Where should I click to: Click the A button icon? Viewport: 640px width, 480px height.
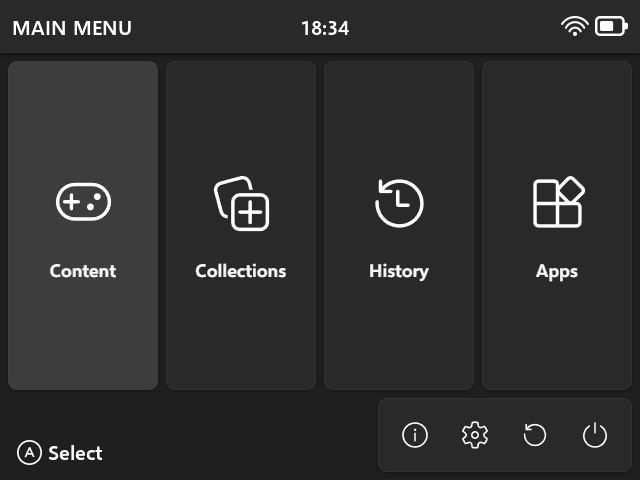pyautogui.click(x=30, y=453)
